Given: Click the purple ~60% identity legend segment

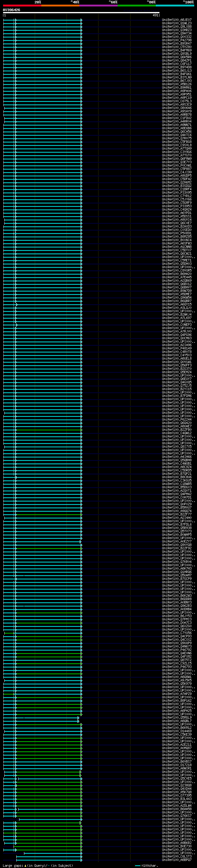Looking at the screenshot, I should point(99,6).
